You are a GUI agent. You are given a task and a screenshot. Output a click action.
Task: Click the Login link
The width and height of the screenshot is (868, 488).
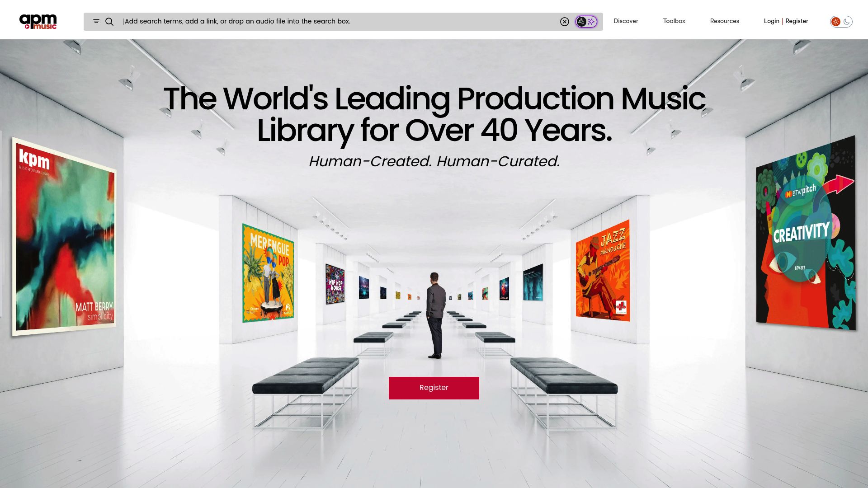click(x=771, y=21)
